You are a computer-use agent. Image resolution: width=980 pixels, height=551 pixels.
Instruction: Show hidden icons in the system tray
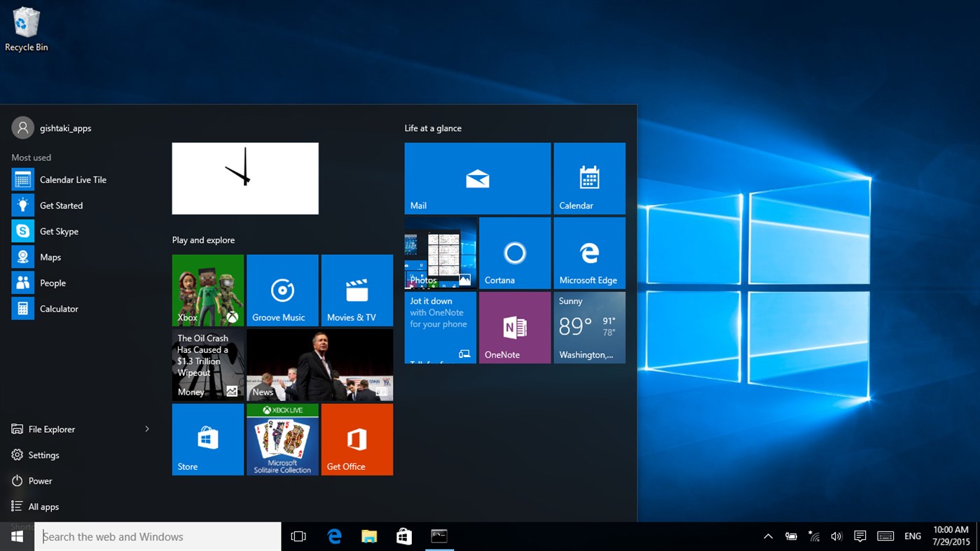point(768,536)
